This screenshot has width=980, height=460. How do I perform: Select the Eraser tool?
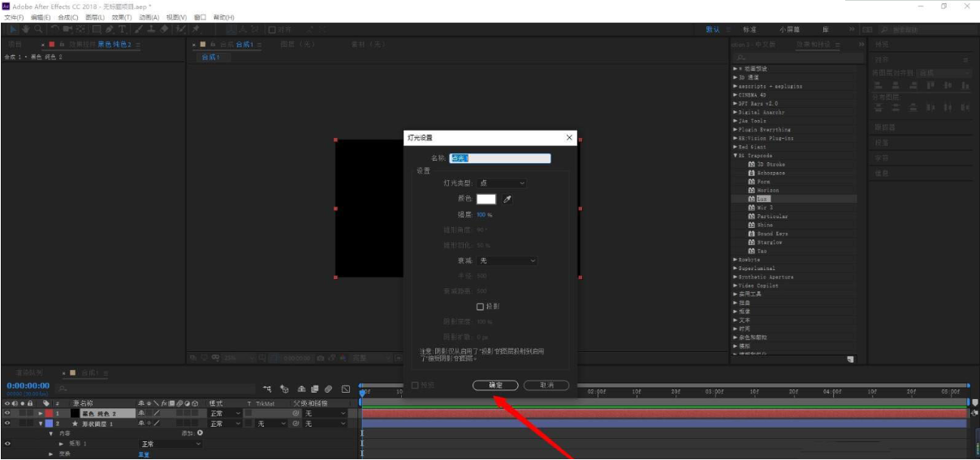[x=164, y=29]
